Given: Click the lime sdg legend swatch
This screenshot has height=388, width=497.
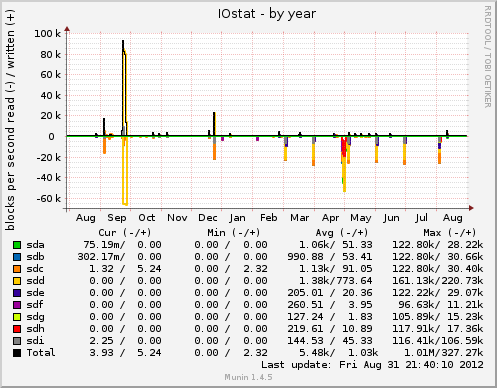Looking at the screenshot, I should (x=17, y=317).
